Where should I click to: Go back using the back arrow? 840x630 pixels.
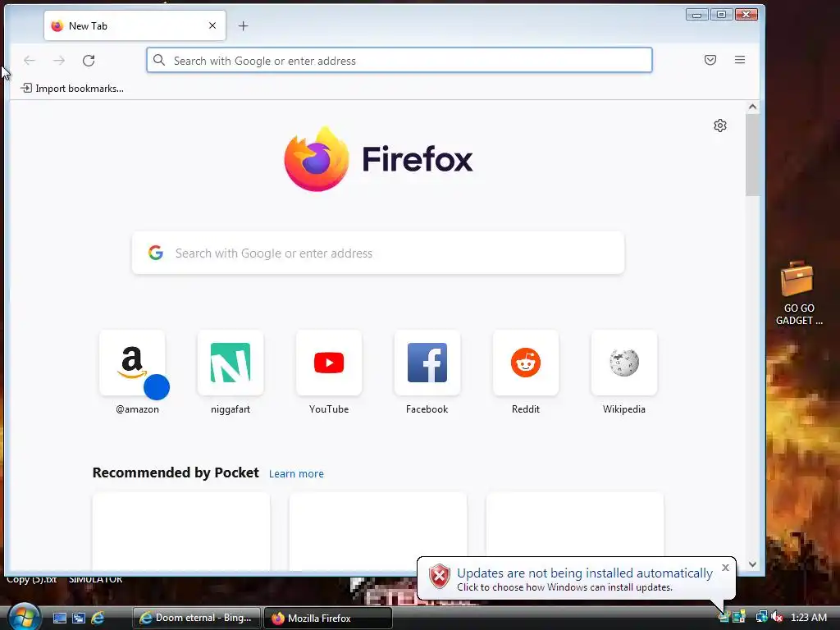[x=30, y=61]
